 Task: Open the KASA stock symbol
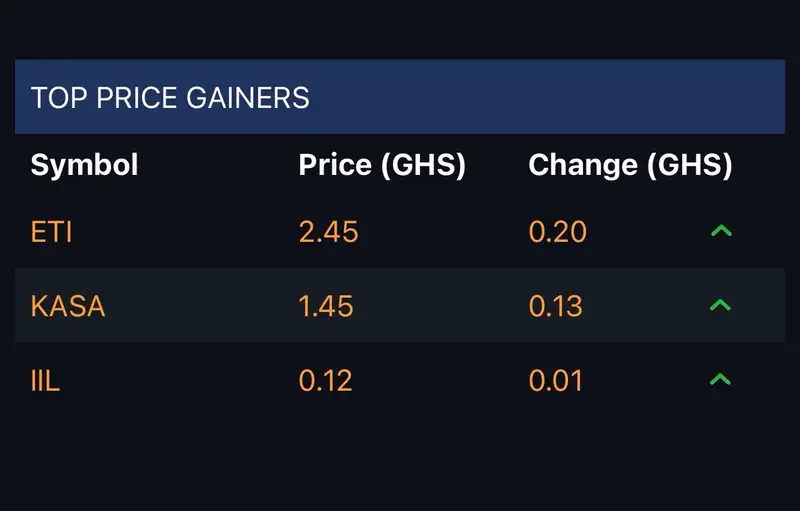(68, 306)
